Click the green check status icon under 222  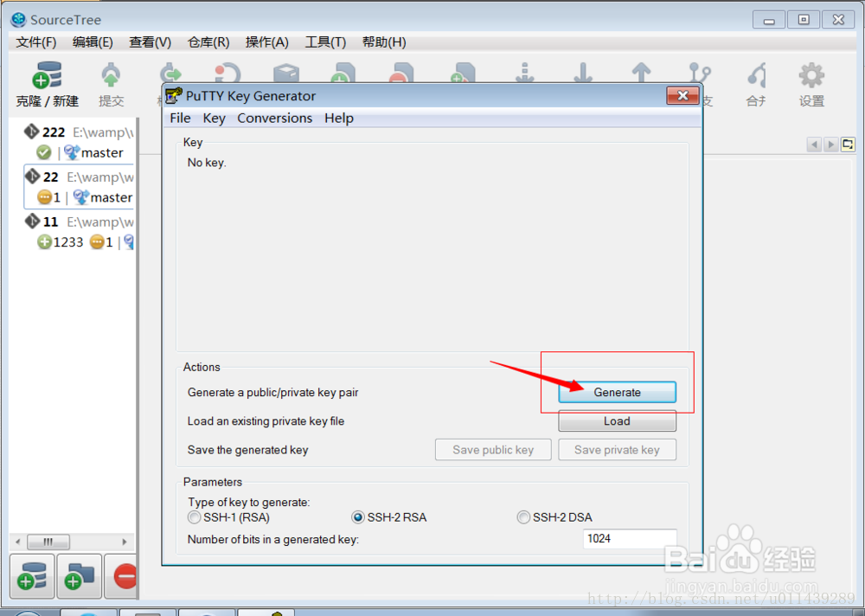tap(43, 152)
